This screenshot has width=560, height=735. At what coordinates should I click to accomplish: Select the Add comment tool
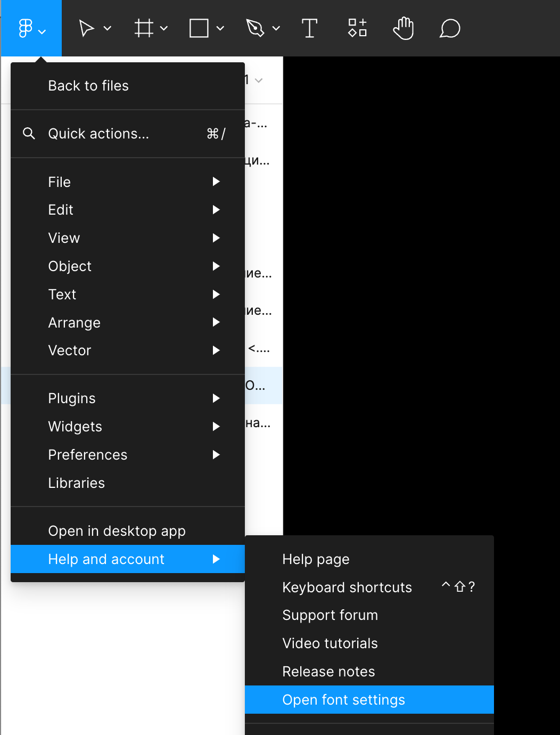point(450,28)
